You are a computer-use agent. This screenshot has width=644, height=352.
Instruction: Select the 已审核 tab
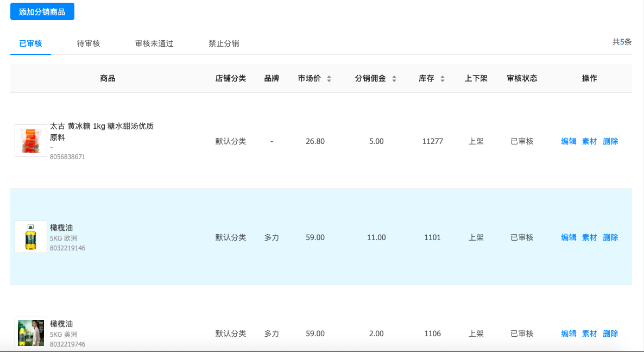[x=30, y=43]
